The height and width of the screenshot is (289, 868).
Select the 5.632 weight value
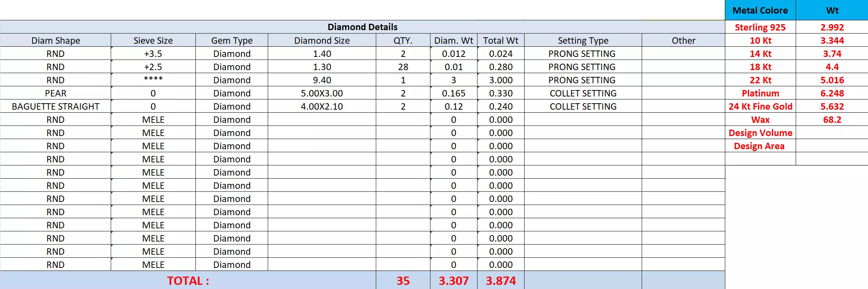click(832, 106)
